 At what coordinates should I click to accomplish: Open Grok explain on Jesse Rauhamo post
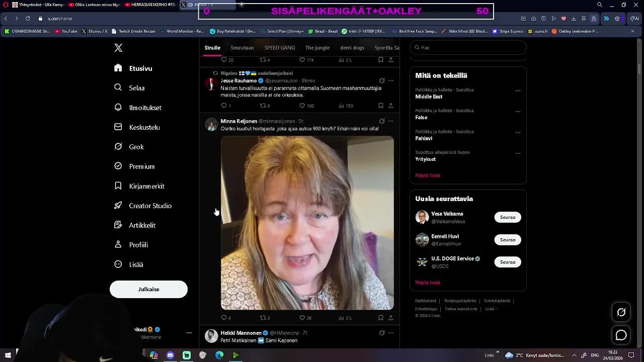382,80
